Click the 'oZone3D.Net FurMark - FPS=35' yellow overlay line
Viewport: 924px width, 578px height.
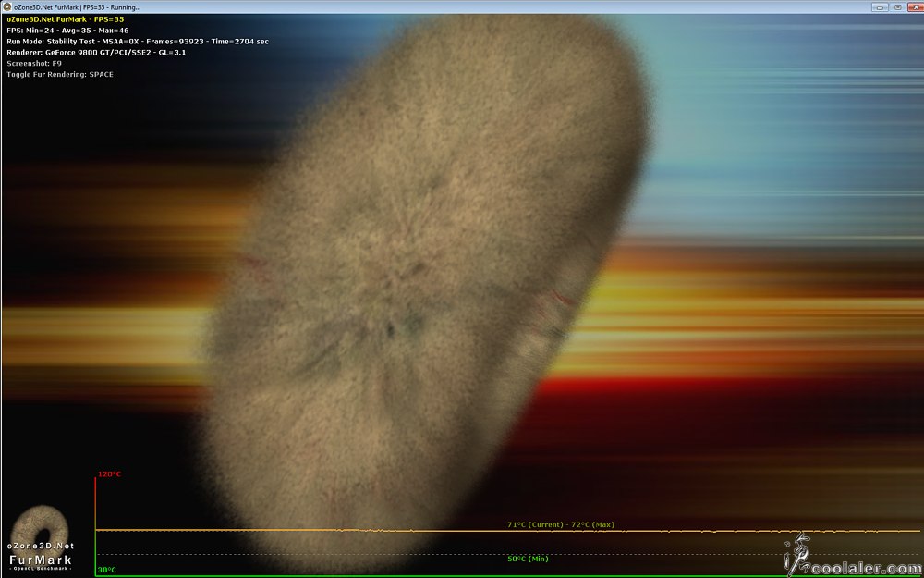(66, 19)
